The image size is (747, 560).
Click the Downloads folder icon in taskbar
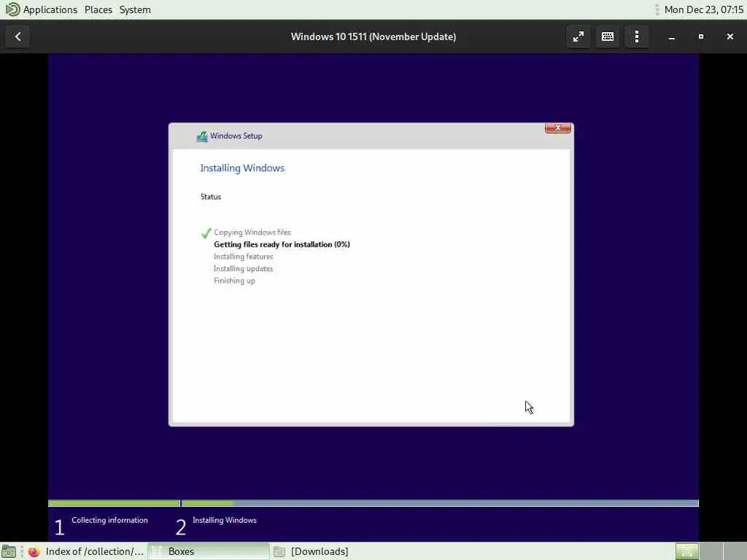(x=279, y=551)
